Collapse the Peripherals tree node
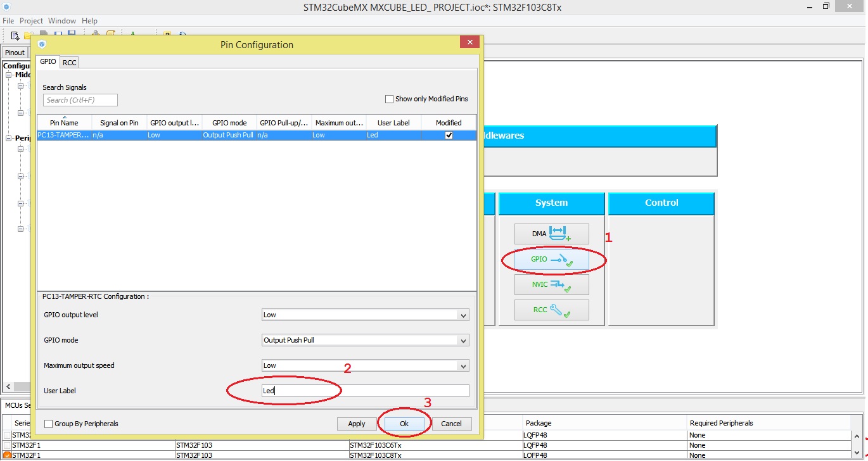This screenshot has height=461, width=868. point(10,138)
